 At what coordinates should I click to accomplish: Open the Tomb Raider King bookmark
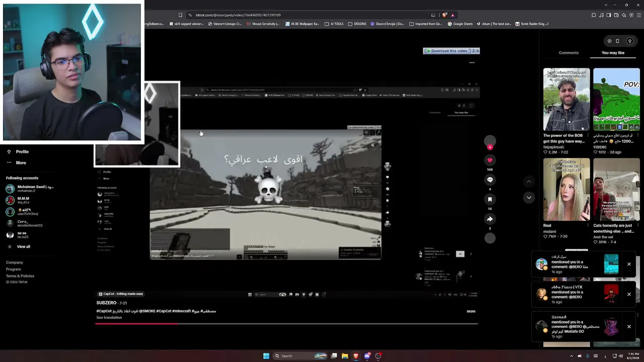pos(532,24)
